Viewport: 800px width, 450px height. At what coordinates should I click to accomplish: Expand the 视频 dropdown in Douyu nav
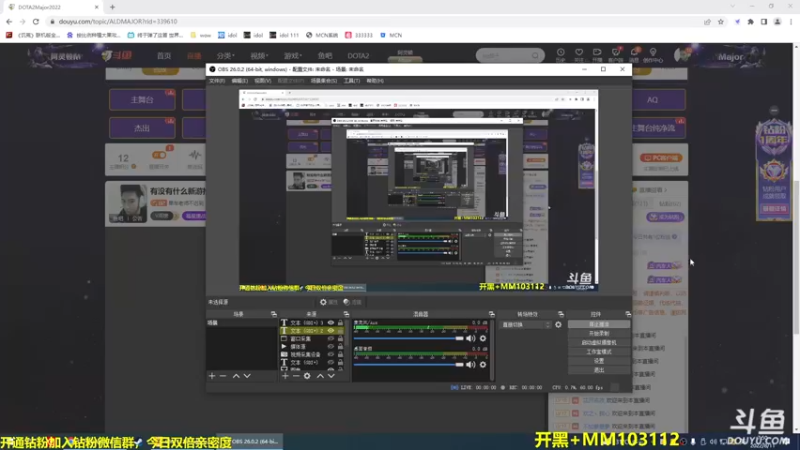(x=259, y=56)
